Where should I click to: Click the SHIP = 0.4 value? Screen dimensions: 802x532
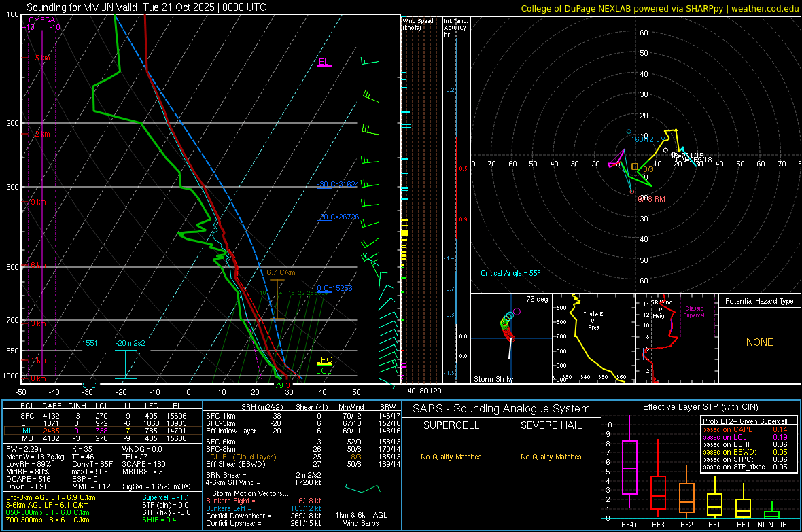point(159,520)
